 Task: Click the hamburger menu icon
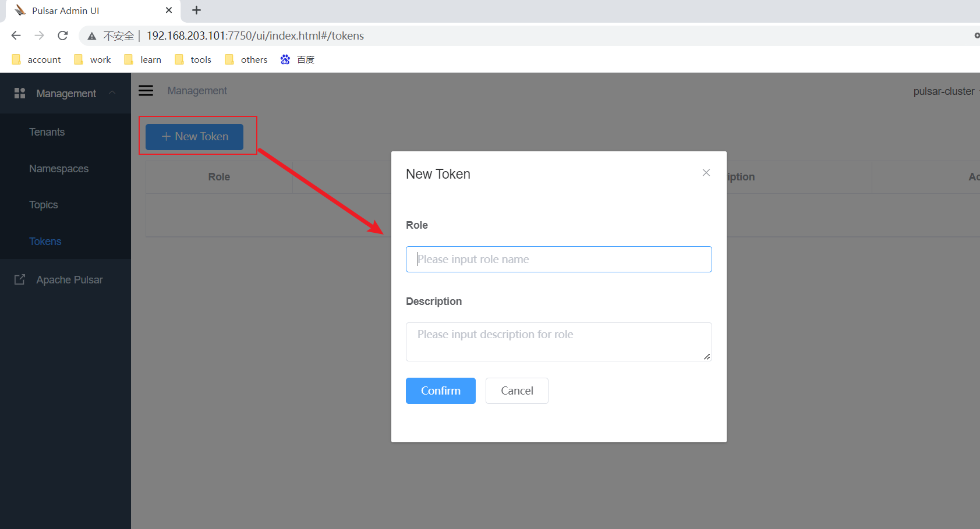pos(146,90)
